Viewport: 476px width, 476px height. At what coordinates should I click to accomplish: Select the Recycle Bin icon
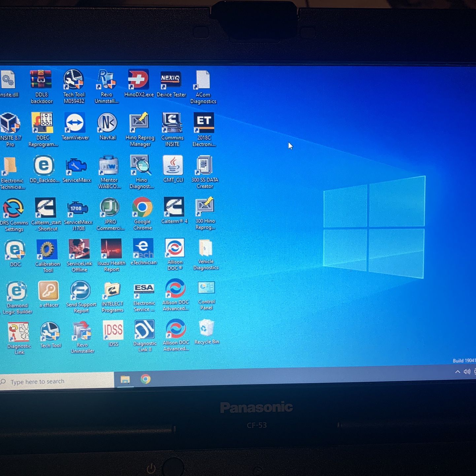pyautogui.click(x=207, y=328)
